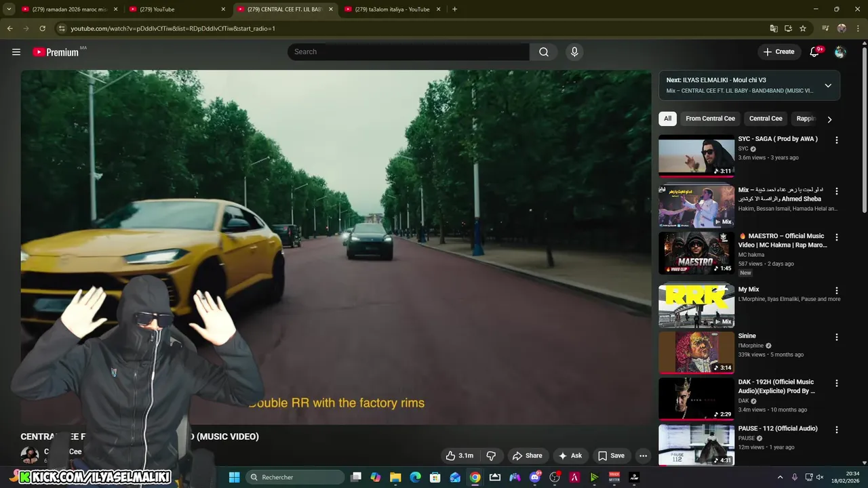Open PAUSE - 112 (Official Audio) title
Viewport: 868px width, 488px height.
(778, 428)
